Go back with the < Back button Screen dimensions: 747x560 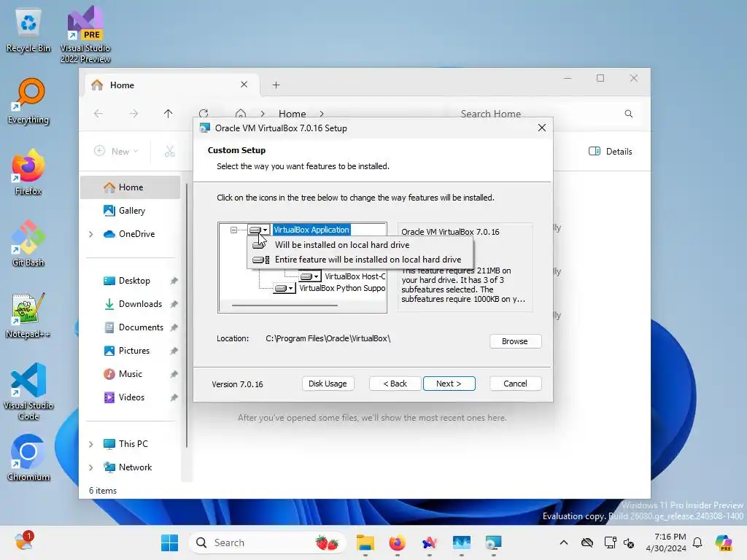click(395, 384)
